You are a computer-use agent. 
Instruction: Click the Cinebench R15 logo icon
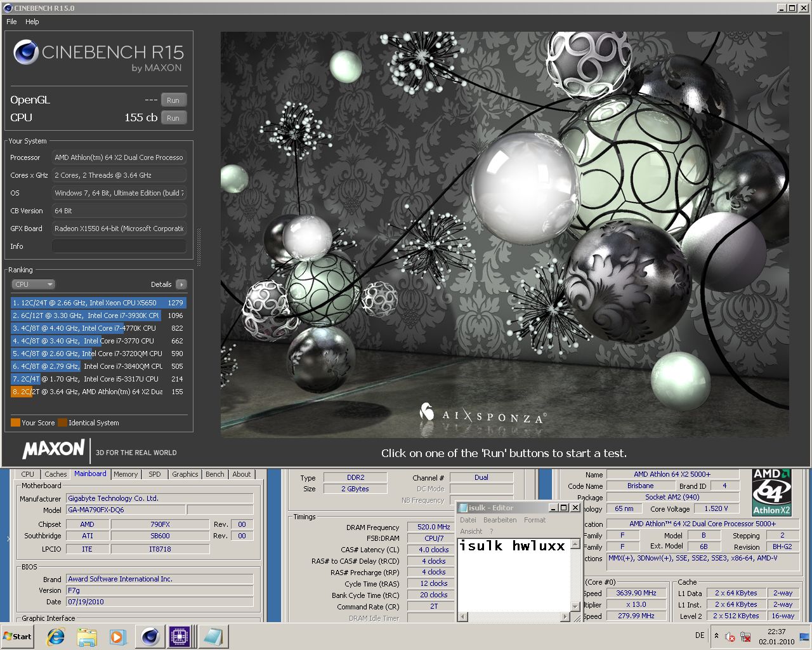coord(26,52)
